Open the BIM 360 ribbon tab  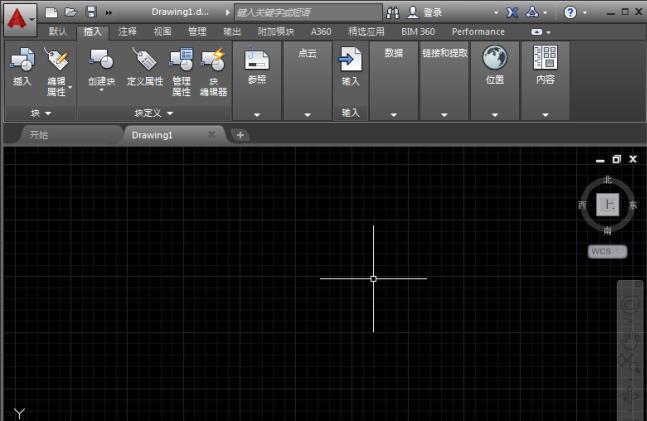click(418, 32)
